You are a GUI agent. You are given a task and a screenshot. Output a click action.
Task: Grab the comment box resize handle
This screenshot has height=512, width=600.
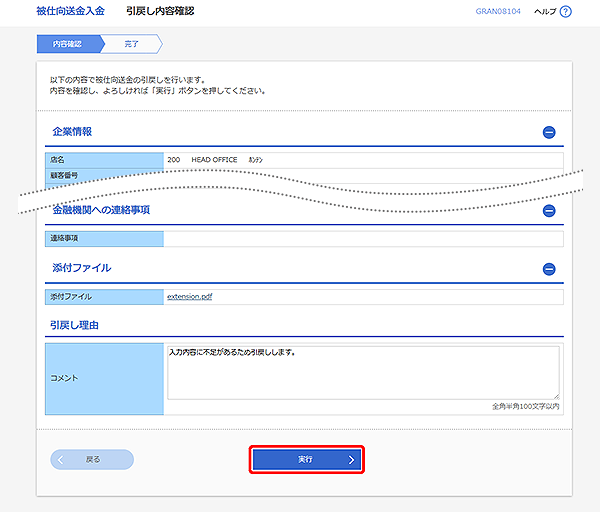556,396
